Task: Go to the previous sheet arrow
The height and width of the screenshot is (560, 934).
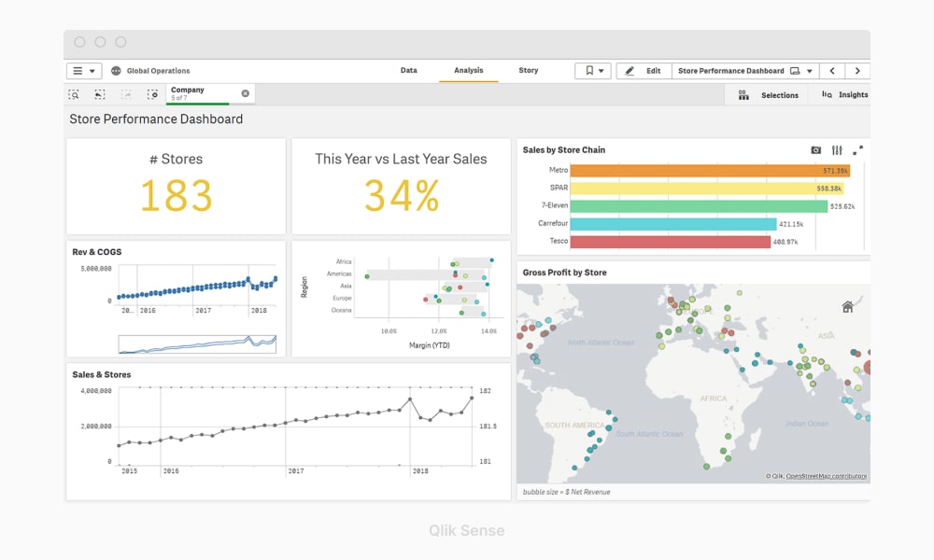Action: (x=832, y=71)
